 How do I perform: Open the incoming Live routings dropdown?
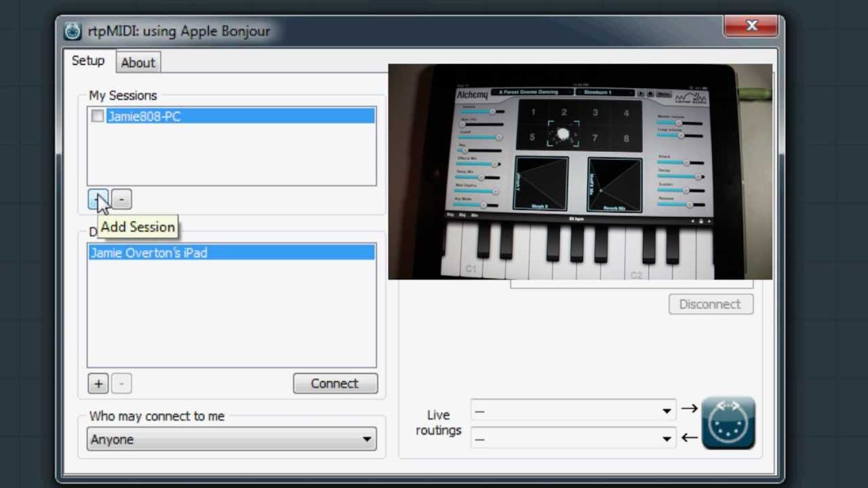[x=573, y=439]
